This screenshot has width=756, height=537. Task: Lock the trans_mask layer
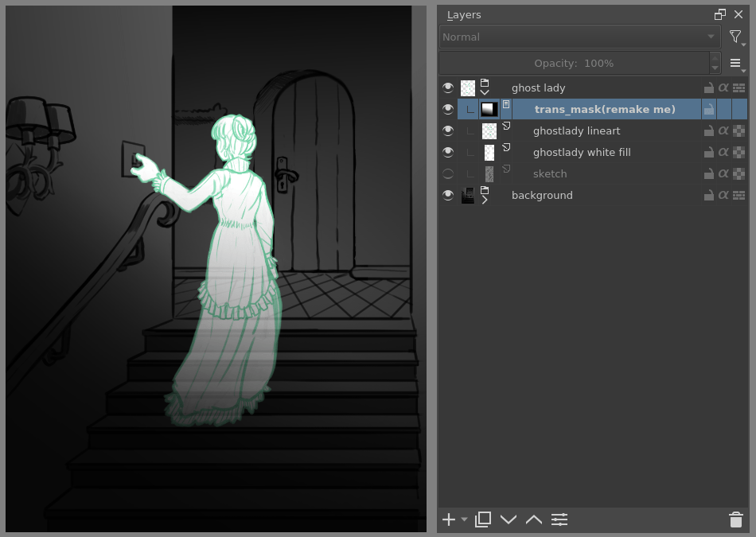point(708,109)
